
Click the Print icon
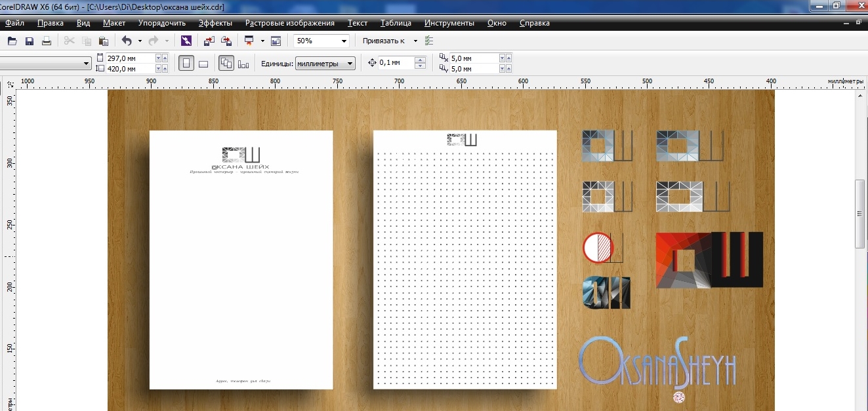47,41
